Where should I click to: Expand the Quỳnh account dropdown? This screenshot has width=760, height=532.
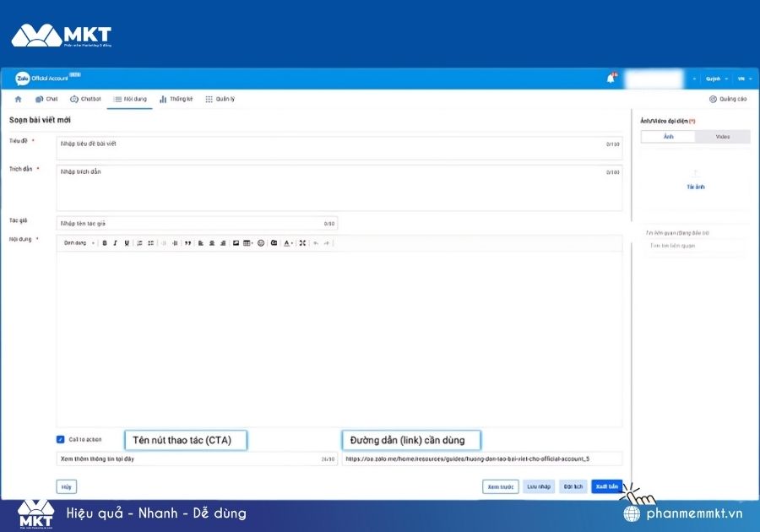pyautogui.click(x=717, y=79)
